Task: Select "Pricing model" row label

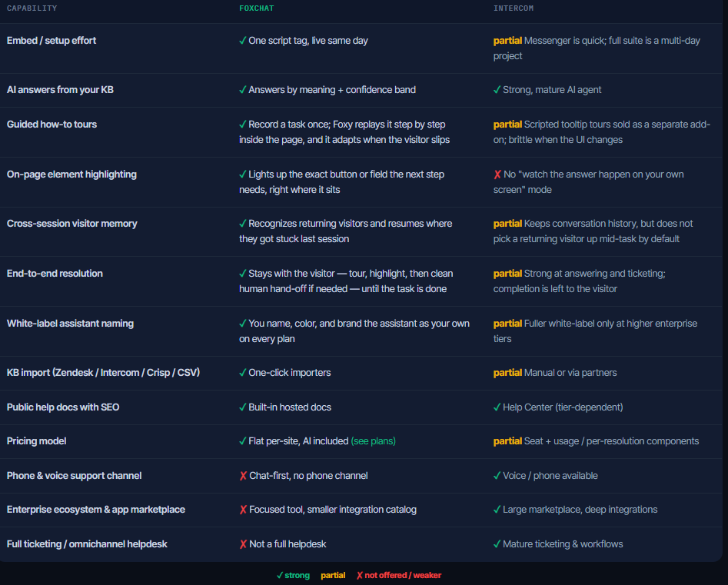Action: click(37, 441)
